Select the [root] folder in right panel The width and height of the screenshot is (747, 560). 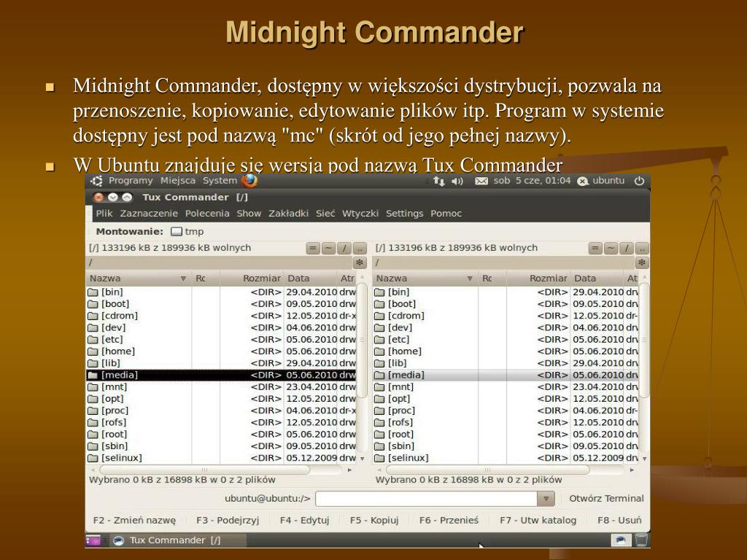(505, 435)
